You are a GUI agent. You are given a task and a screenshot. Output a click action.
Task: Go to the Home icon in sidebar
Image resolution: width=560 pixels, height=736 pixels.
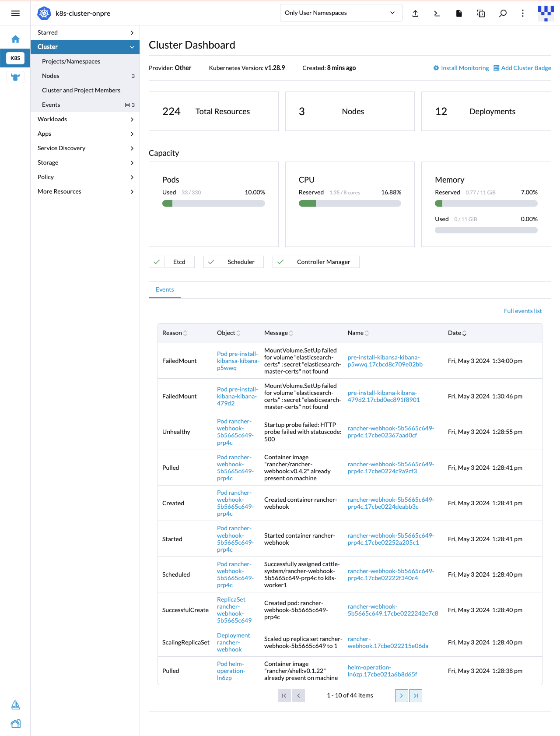(15, 39)
